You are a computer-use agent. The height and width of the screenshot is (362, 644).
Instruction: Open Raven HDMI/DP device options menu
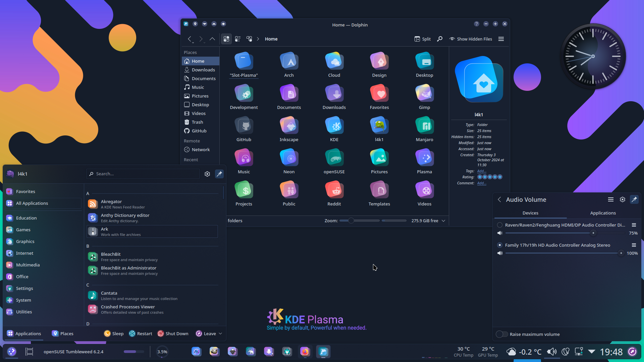click(x=634, y=225)
